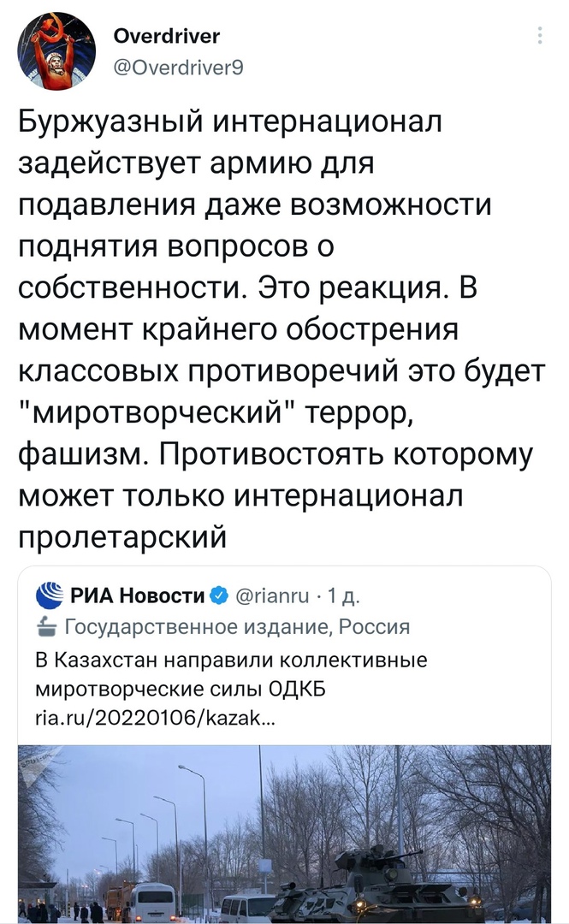569x924 pixels.
Task: Open Overdriver's profile avatar
Action: point(56,50)
